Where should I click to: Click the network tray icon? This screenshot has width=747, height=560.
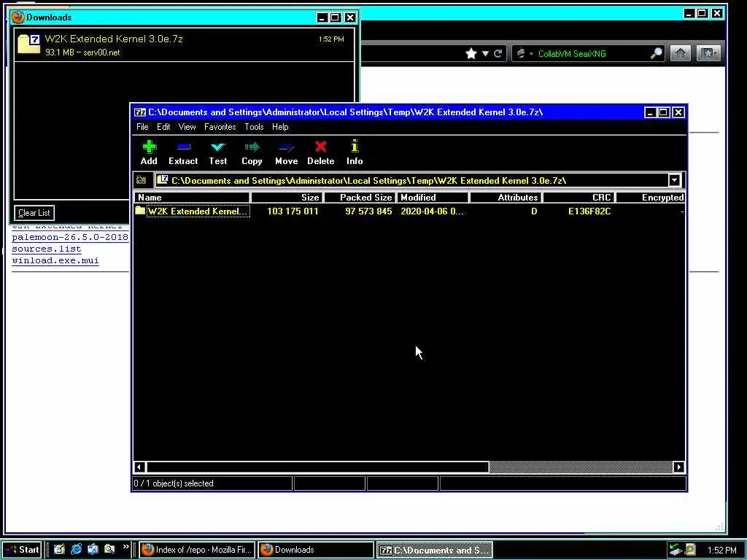[x=676, y=550]
